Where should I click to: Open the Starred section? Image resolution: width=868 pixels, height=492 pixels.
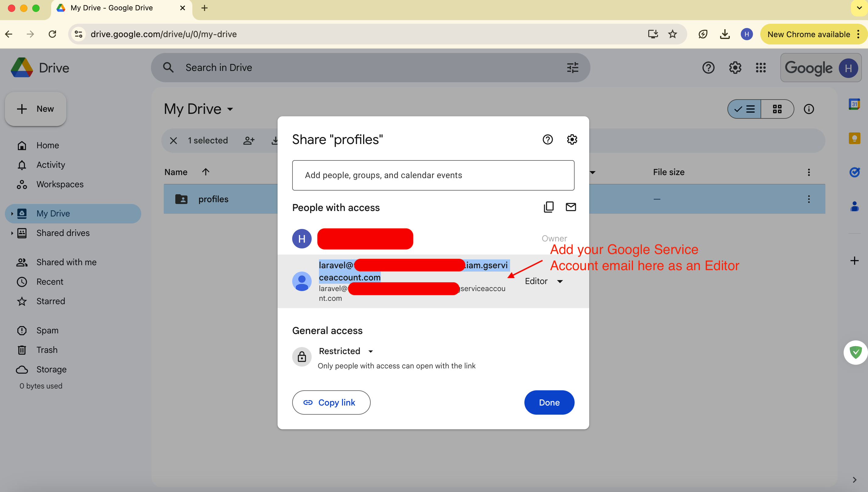(x=51, y=301)
